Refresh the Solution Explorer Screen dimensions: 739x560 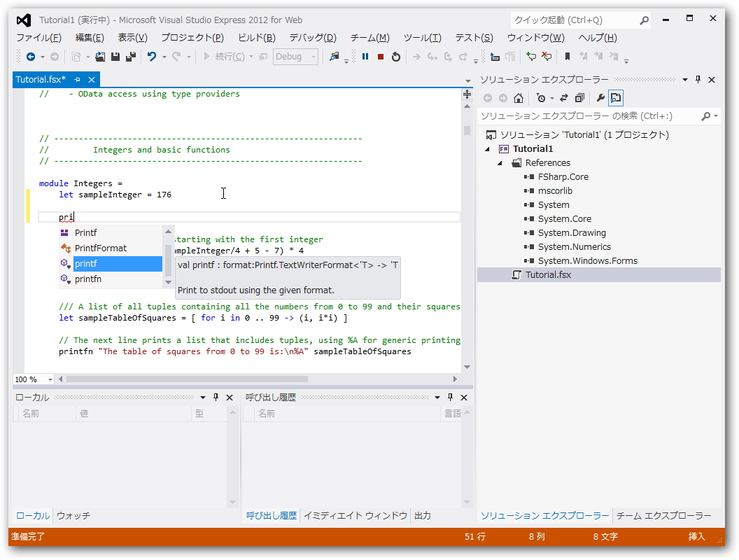point(564,98)
